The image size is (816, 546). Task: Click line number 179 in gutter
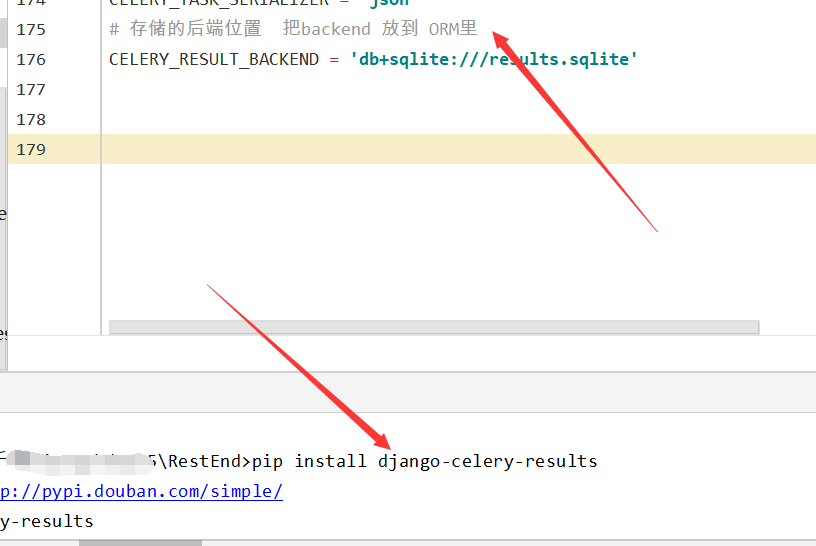tap(31, 150)
